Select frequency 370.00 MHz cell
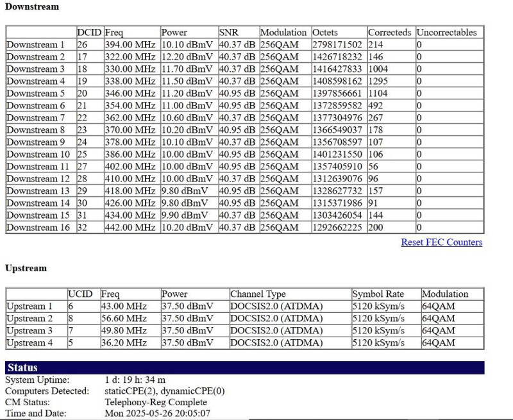Viewport: 513px width, 420px height. [130, 130]
